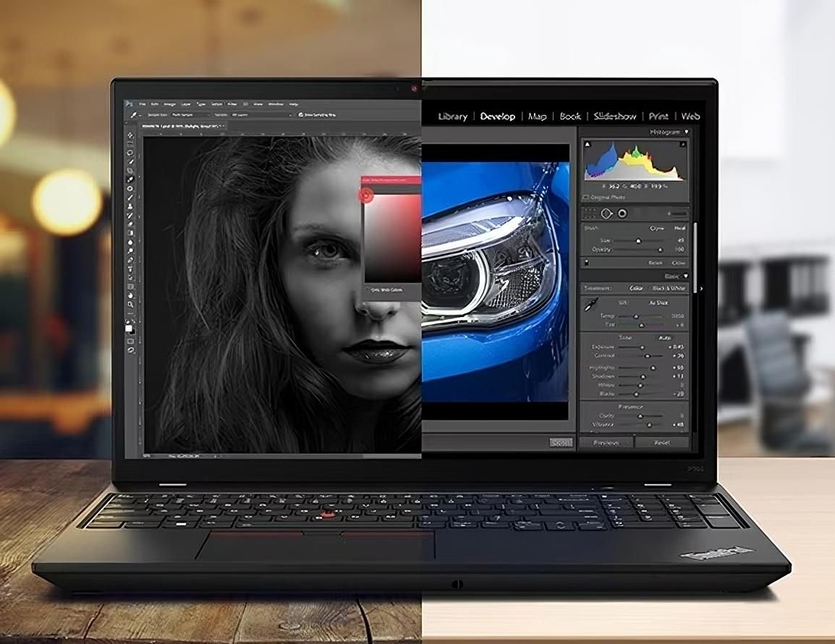
Task: Click the Previous button
Action: 606,443
